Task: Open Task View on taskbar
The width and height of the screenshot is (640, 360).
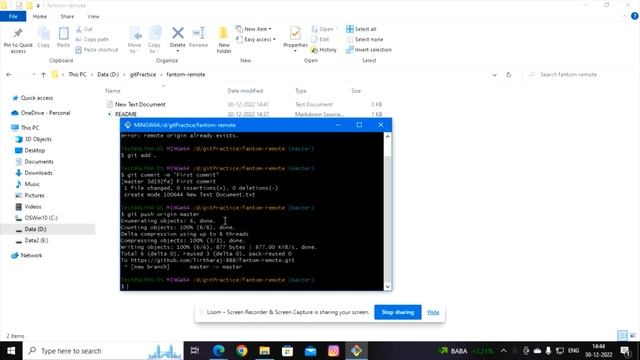Action: pos(195,351)
